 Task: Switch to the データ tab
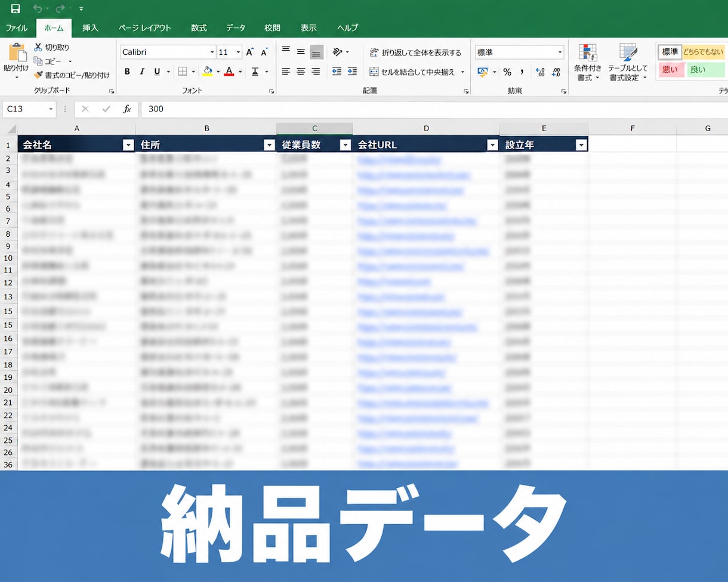[x=236, y=28]
